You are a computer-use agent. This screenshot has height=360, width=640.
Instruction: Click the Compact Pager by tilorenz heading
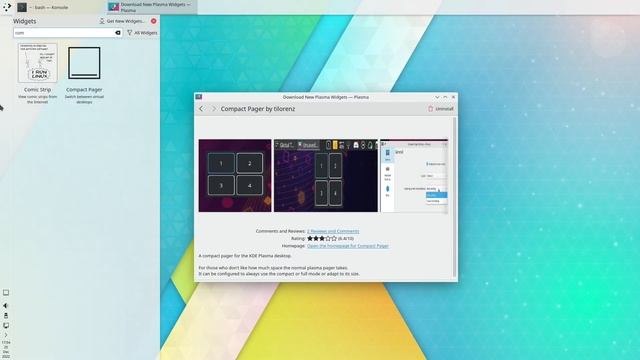(x=258, y=109)
